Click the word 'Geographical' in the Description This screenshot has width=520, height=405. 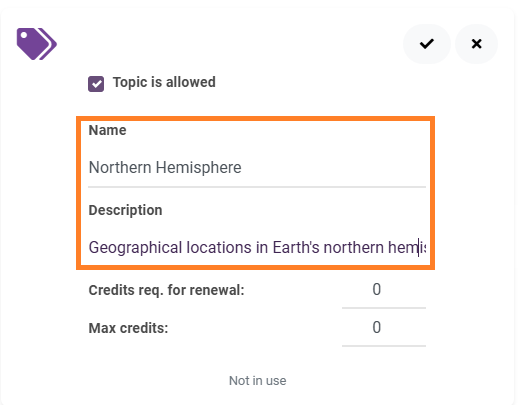[x=135, y=248]
